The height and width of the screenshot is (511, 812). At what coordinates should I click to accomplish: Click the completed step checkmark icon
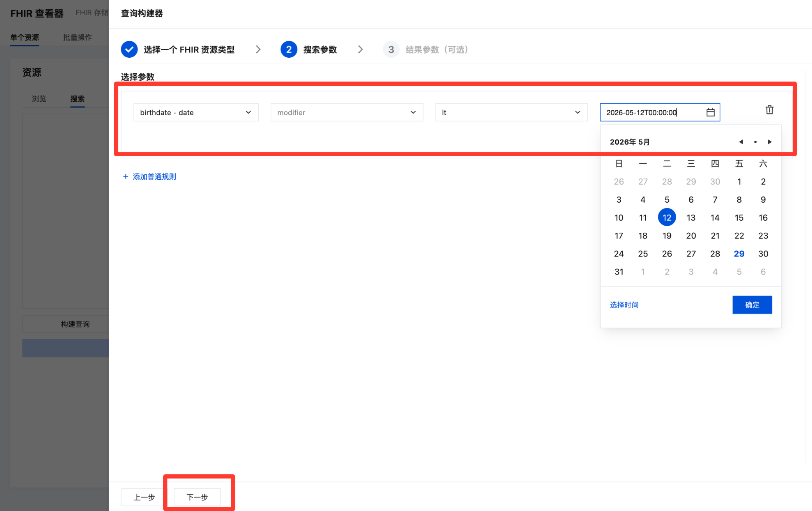click(129, 50)
